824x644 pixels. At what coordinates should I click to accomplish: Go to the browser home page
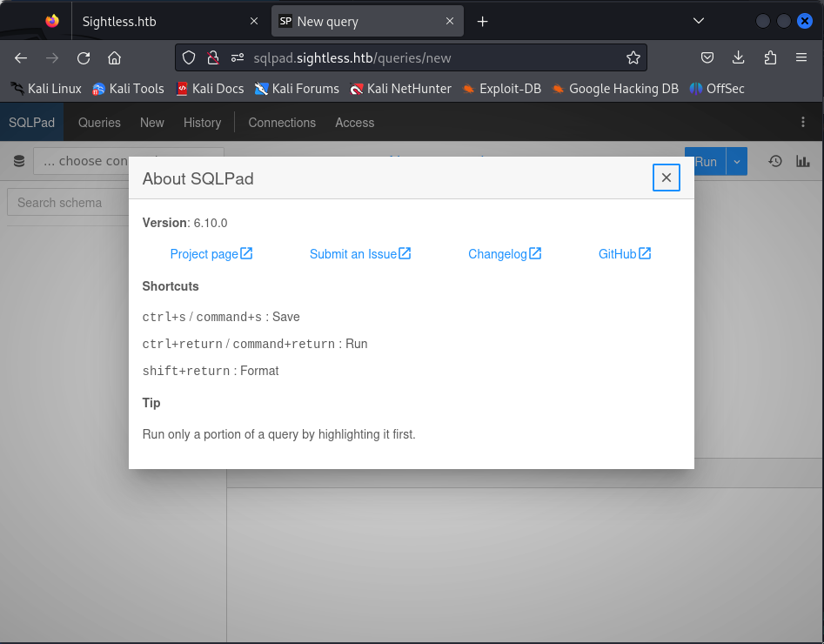click(x=114, y=57)
